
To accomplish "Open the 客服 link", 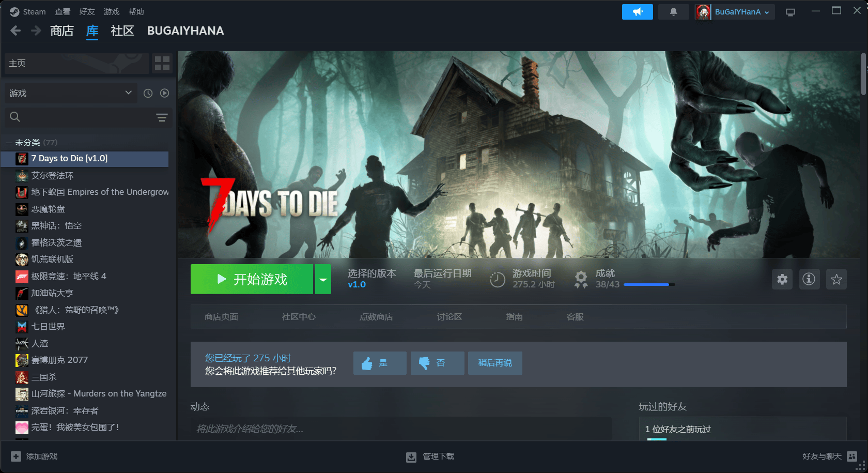I will tap(575, 317).
